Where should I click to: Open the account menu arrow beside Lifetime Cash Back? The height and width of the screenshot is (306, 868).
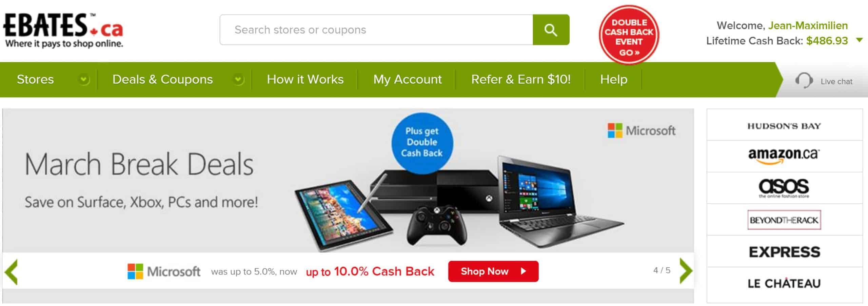pyautogui.click(x=860, y=40)
